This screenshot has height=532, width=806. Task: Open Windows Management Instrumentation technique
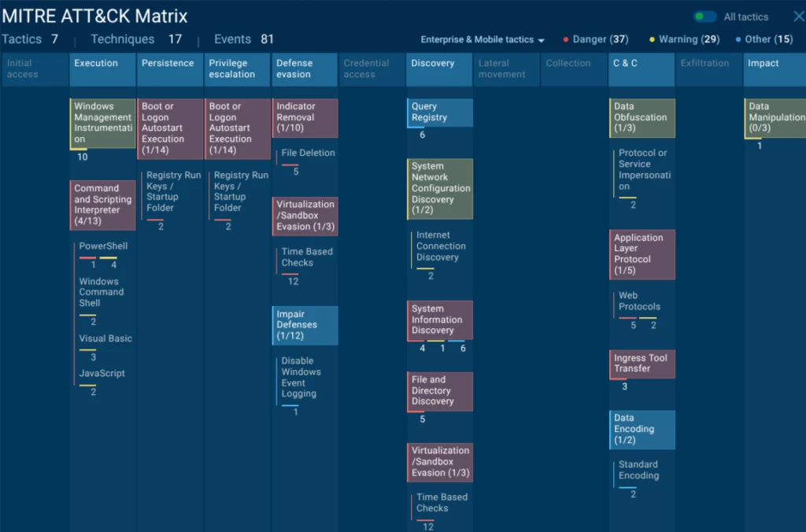point(102,123)
